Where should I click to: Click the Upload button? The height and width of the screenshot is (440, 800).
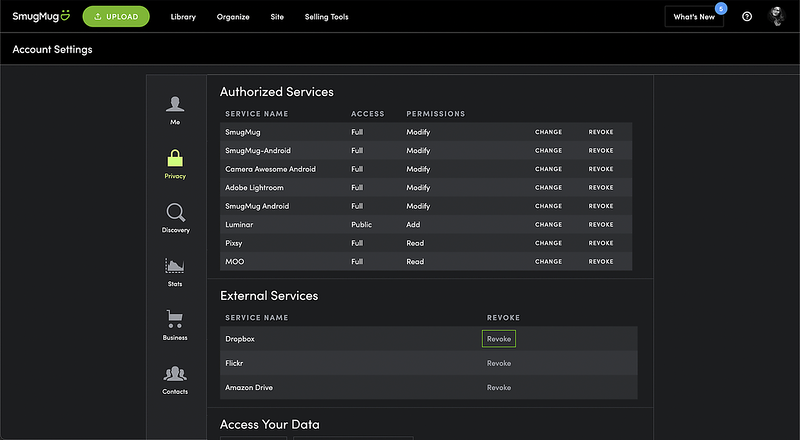tap(116, 16)
